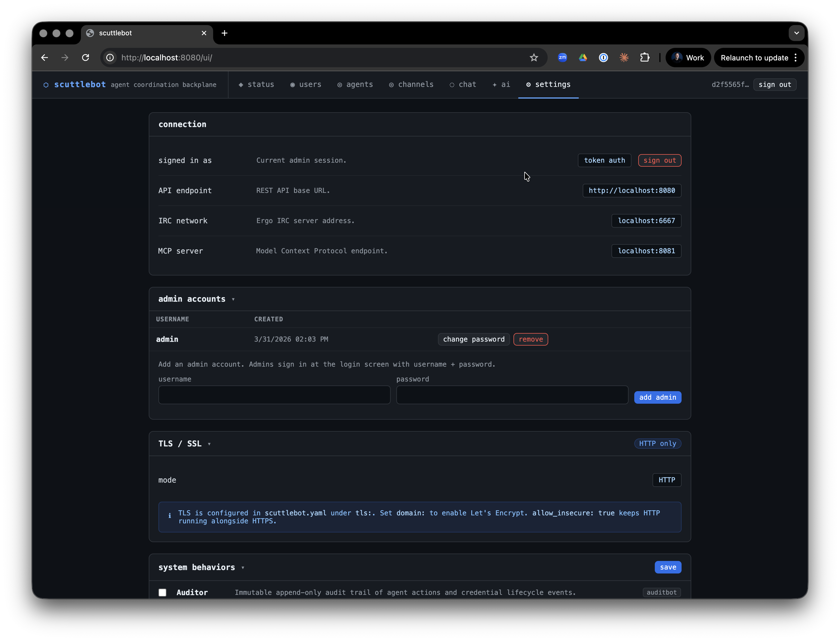Switch to the agents tab
Image resolution: width=840 pixels, height=641 pixels.
(x=355, y=84)
